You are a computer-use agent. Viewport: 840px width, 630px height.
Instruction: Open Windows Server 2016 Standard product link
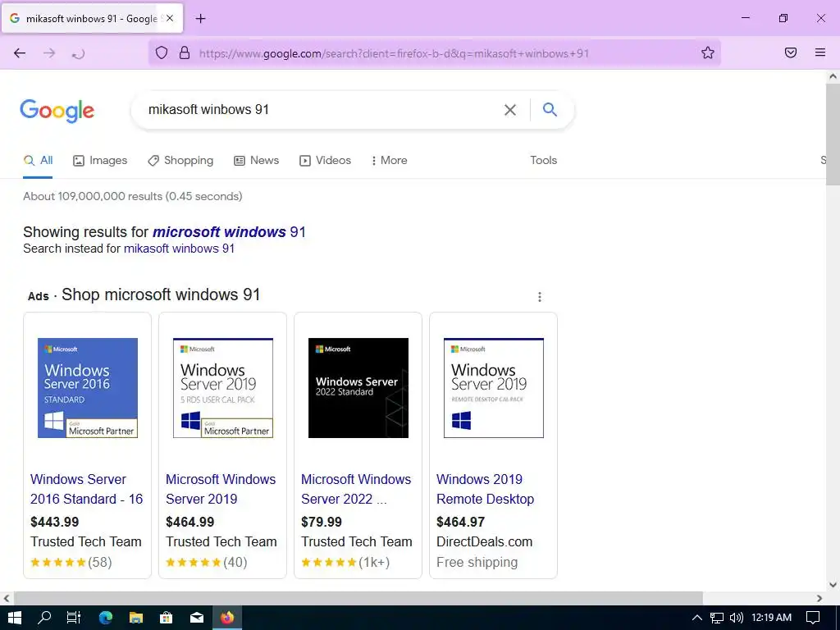pyautogui.click(x=86, y=489)
